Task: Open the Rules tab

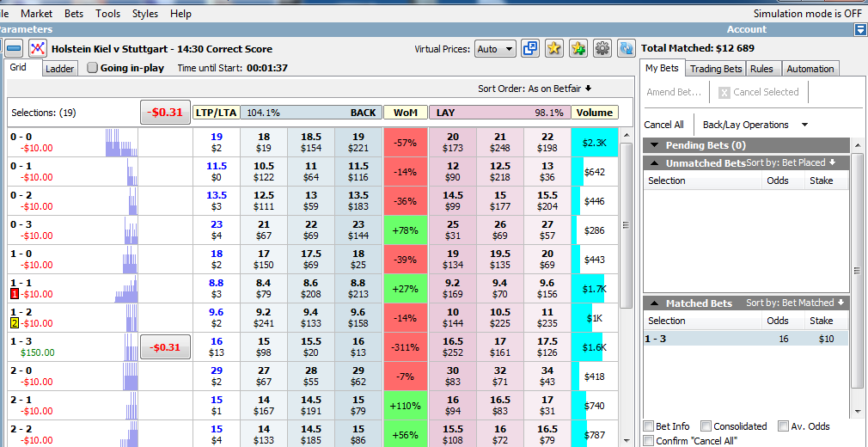Action: tap(763, 69)
